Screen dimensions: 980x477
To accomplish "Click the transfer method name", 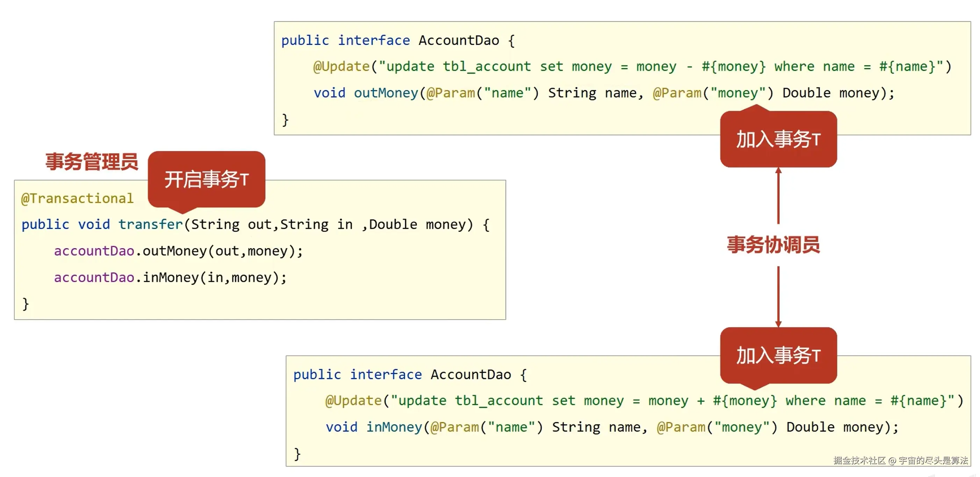I will point(151,225).
